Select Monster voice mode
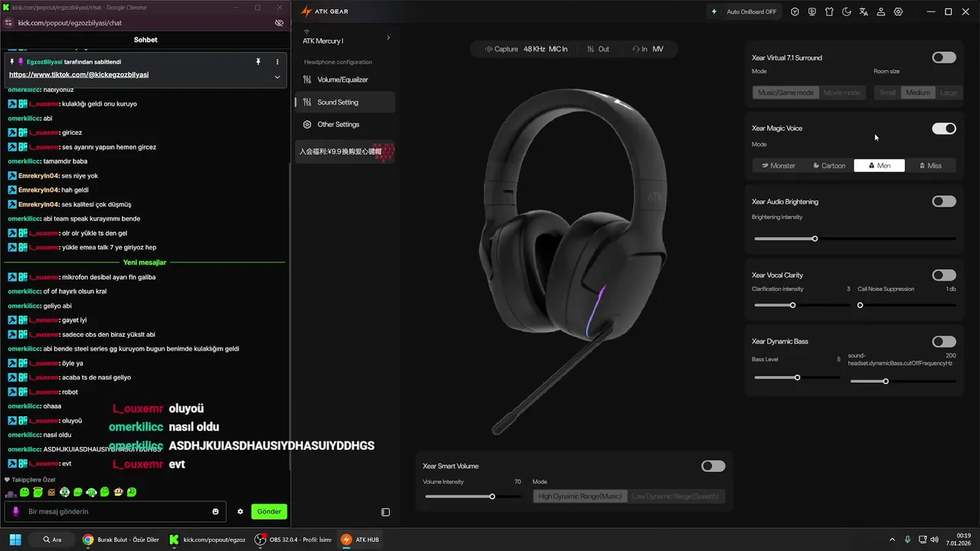Screen dimensions: 980x551 [778, 165]
